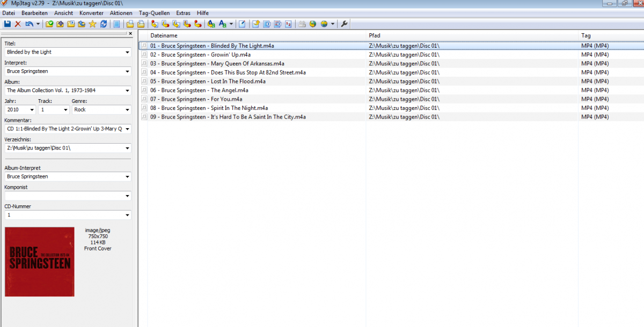Click the file icon beside 07 - For You
The image size is (644, 327).
[144, 99]
